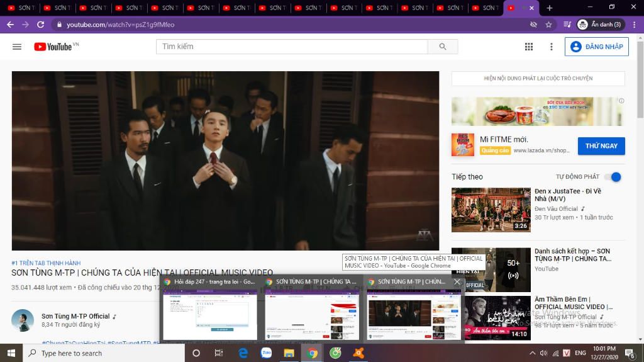Reload the page with refresh icon
This screenshot has width=644, height=362.
click(x=40, y=25)
